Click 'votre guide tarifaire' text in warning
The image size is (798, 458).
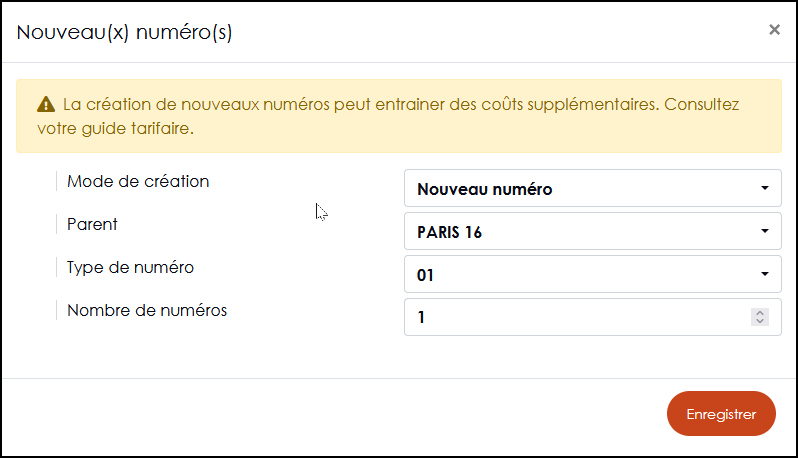tap(116, 128)
